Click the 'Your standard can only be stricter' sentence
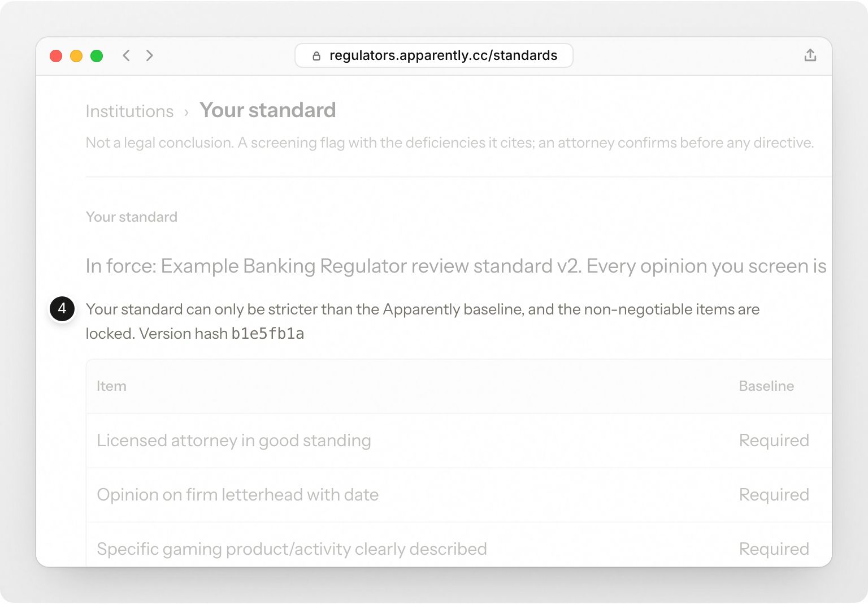This screenshot has height=604, width=868. (423, 321)
